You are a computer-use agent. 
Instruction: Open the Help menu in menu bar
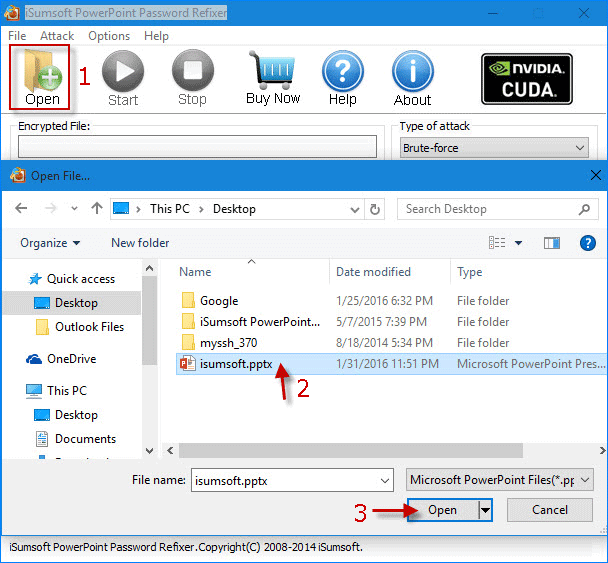coord(156,36)
